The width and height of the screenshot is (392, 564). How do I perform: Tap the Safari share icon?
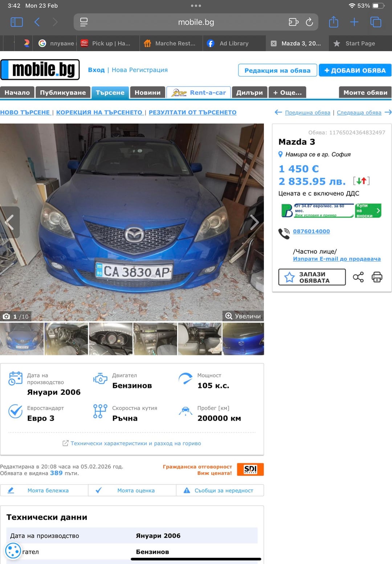tap(333, 22)
